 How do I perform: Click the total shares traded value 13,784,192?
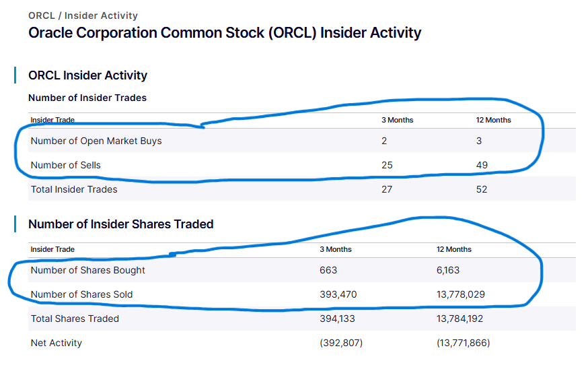[x=460, y=319]
